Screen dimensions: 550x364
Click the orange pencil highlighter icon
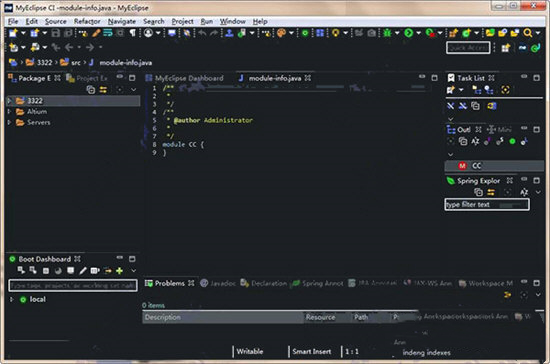[x=96, y=33]
